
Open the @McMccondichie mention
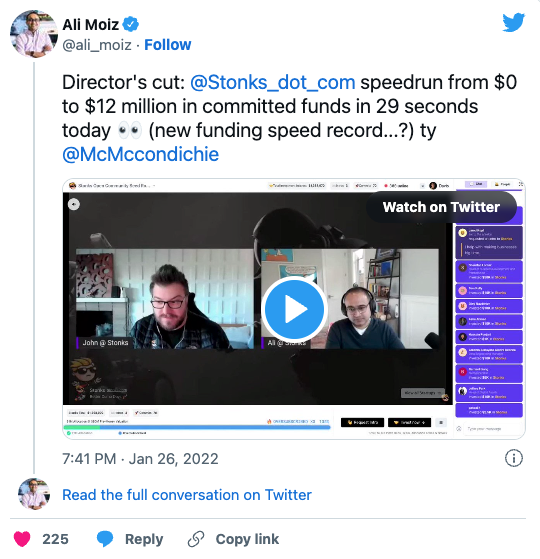pyautogui.click(x=140, y=154)
